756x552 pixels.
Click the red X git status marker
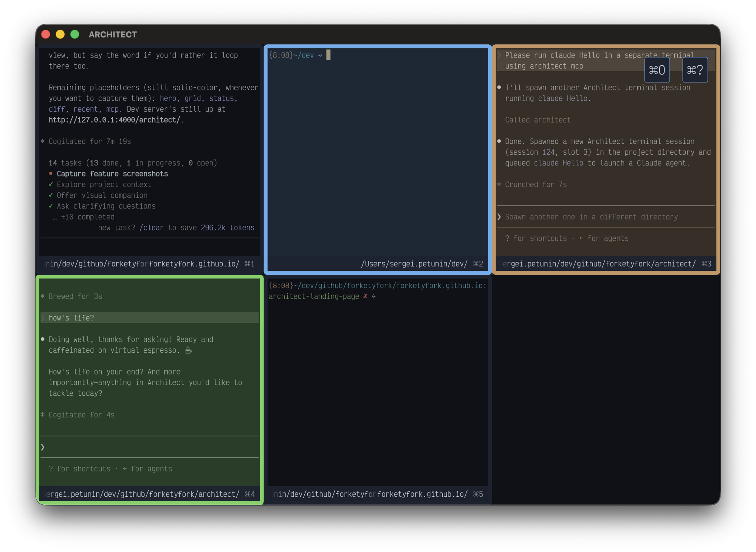click(365, 296)
